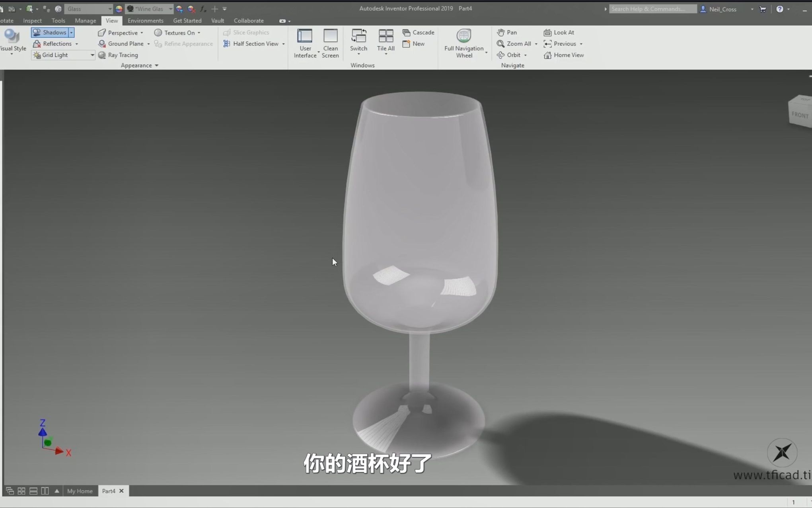
Task: Close the Part4 document tab
Action: [121, 491]
